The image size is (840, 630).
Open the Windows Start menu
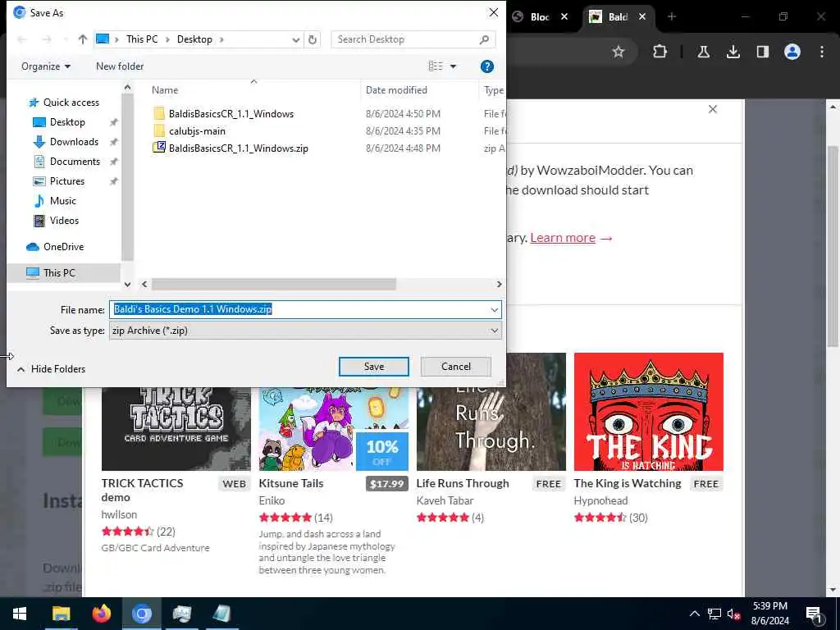tap(20, 614)
